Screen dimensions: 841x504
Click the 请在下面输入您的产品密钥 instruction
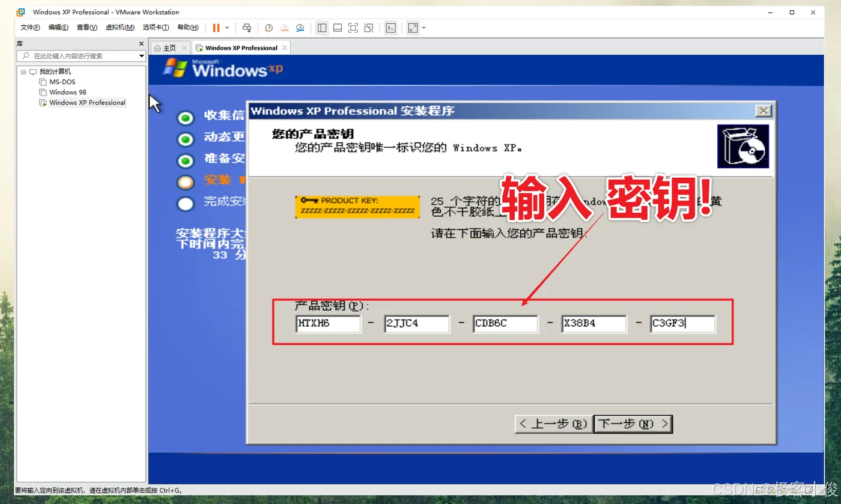(x=509, y=232)
